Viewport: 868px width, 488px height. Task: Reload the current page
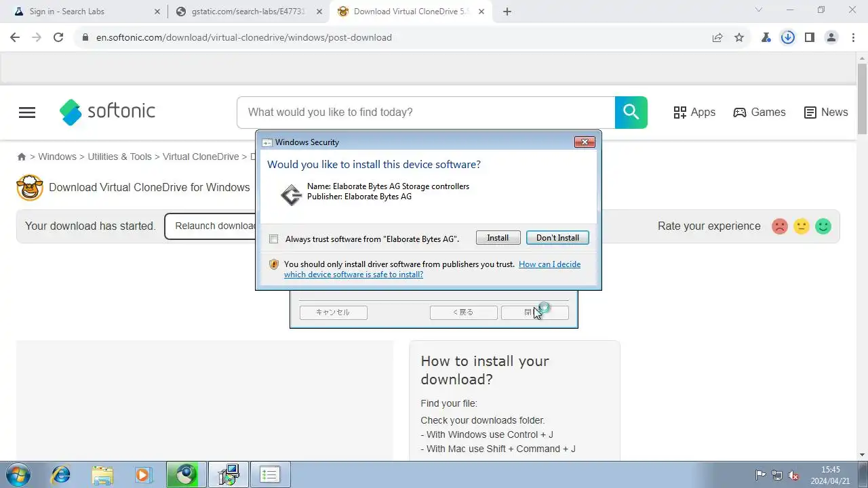point(58,37)
